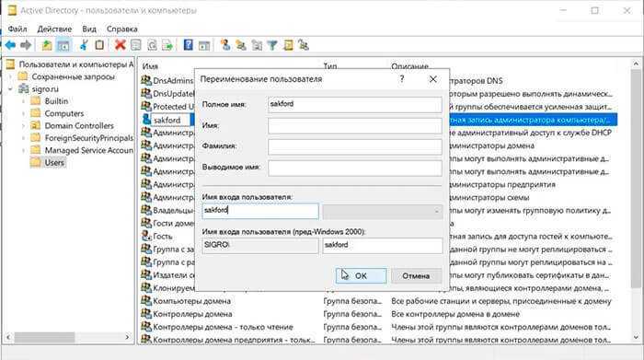
Task: Select the sigro.ru domain node
Action: pos(45,88)
